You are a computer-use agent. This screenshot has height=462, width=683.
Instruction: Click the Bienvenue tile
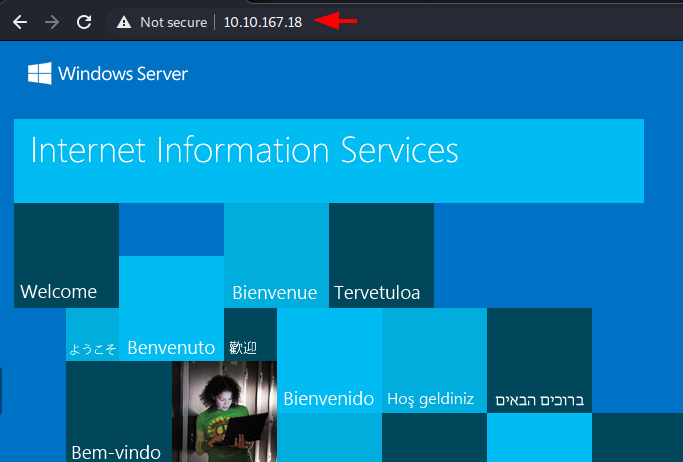(276, 255)
